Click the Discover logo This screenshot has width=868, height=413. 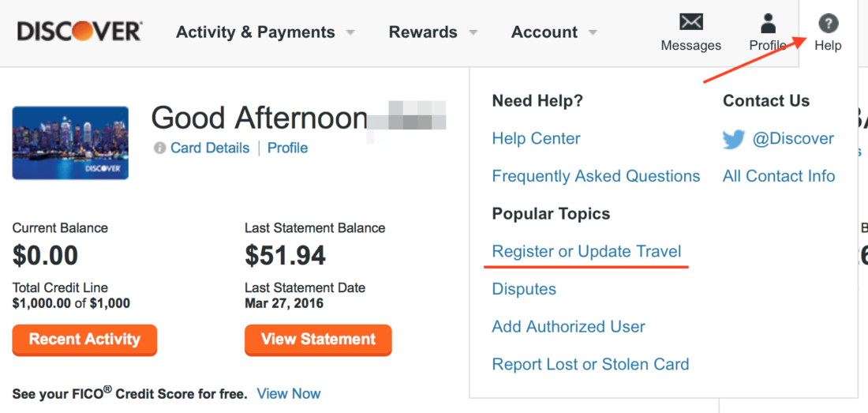[79, 32]
